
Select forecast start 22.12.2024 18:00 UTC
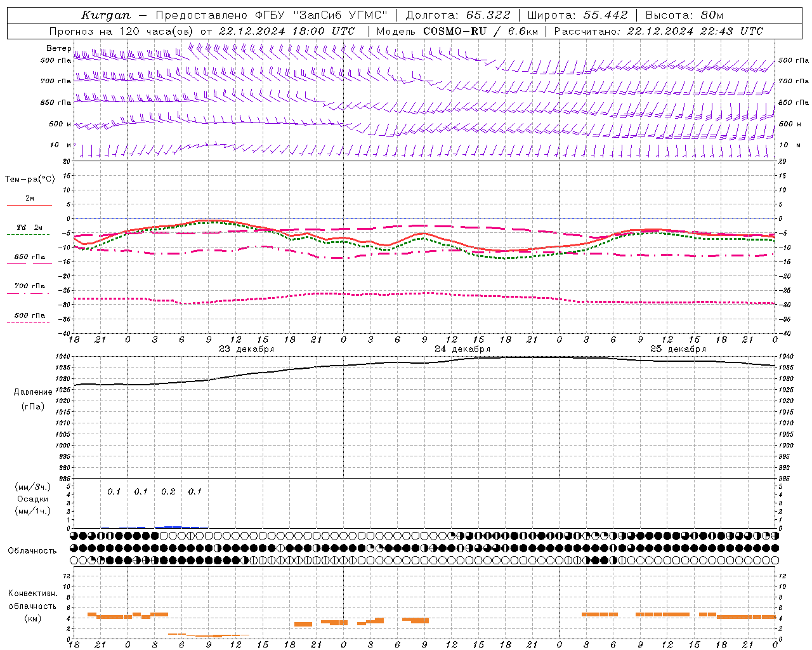coord(286,31)
